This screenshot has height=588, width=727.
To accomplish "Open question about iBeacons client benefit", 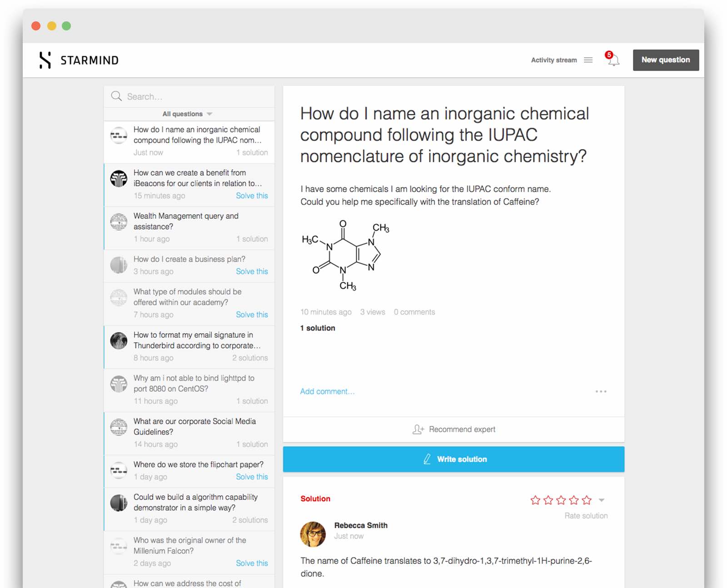I will coord(189,185).
